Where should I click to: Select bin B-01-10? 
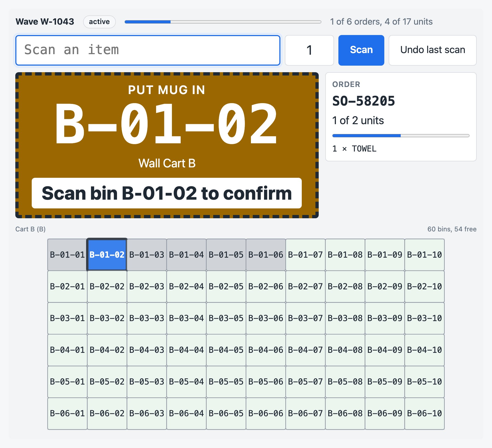(424, 255)
